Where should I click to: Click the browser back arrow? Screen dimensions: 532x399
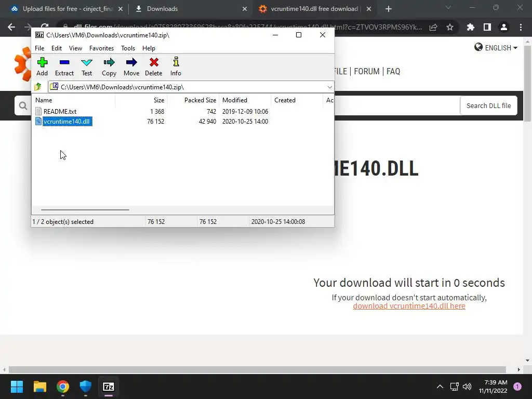coord(11,27)
